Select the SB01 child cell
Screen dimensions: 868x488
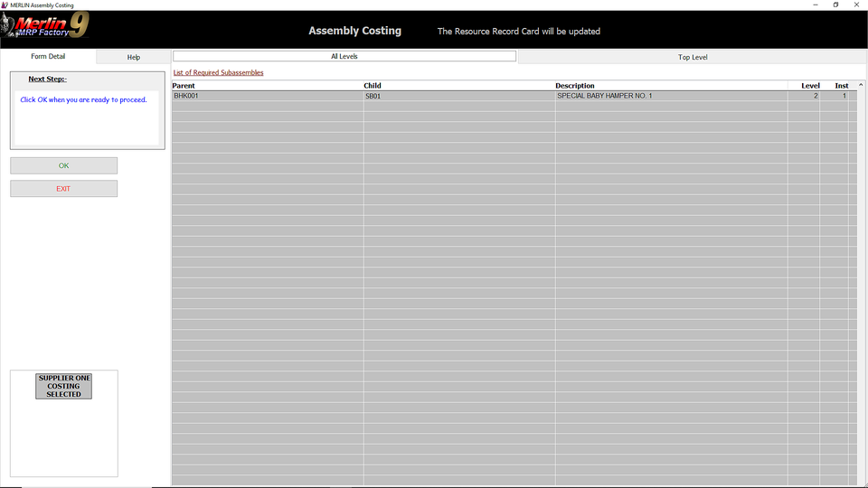pyautogui.click(x=373, y=96)
